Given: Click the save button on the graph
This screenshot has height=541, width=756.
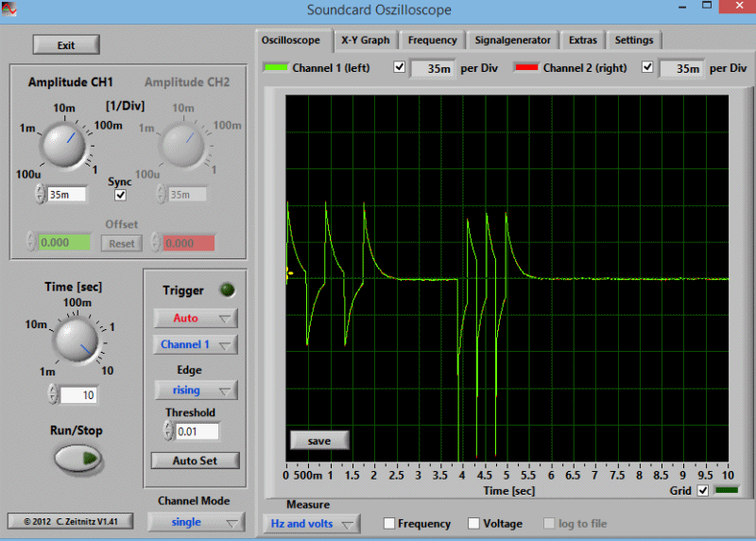Looking at the screenshot, I should pyautogui.click(x=319, y=441).
